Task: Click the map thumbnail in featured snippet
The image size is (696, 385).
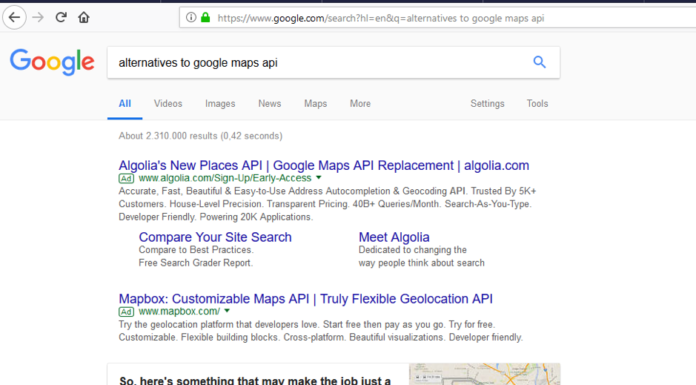Action: 485,374
